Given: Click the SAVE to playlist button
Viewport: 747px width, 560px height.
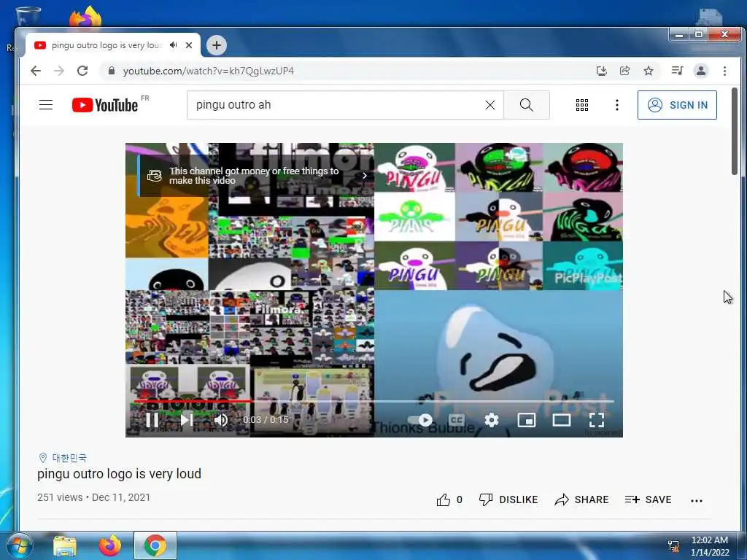Looking at the screenshot, I should (x=648, y=499).
